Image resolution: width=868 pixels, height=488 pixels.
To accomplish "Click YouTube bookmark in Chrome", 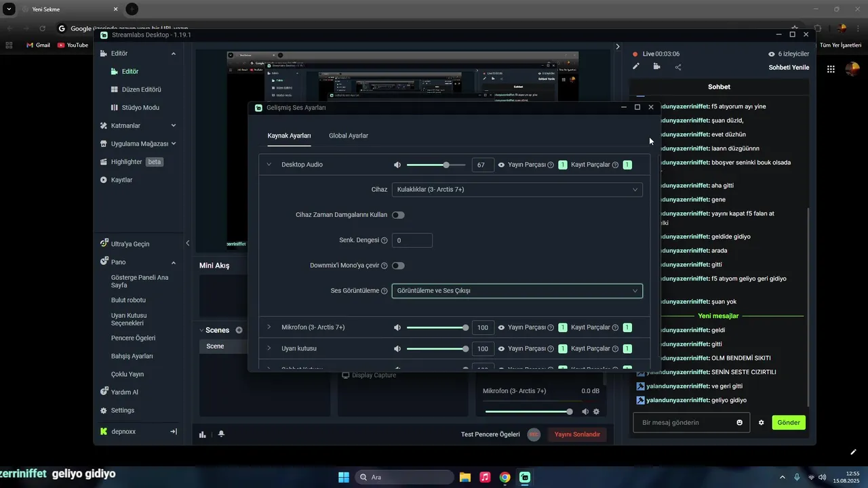I will coord(73,45).
